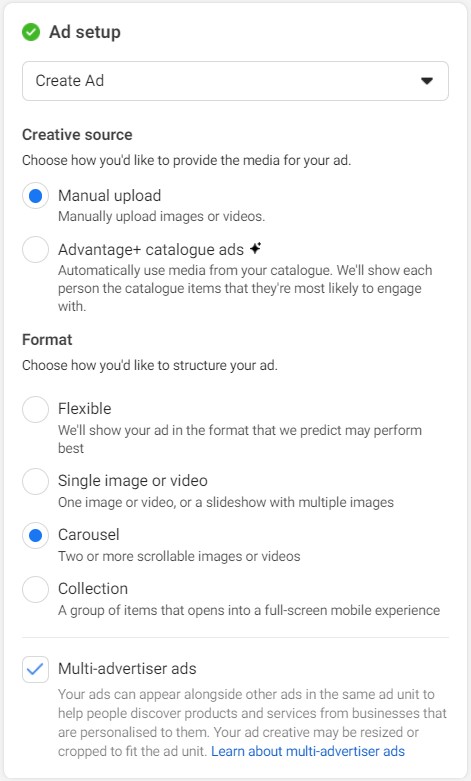Click the sparkle icon after Advantage+ catalogue ads
This screenshot has width=471, height=781.
tap(255, 248)
